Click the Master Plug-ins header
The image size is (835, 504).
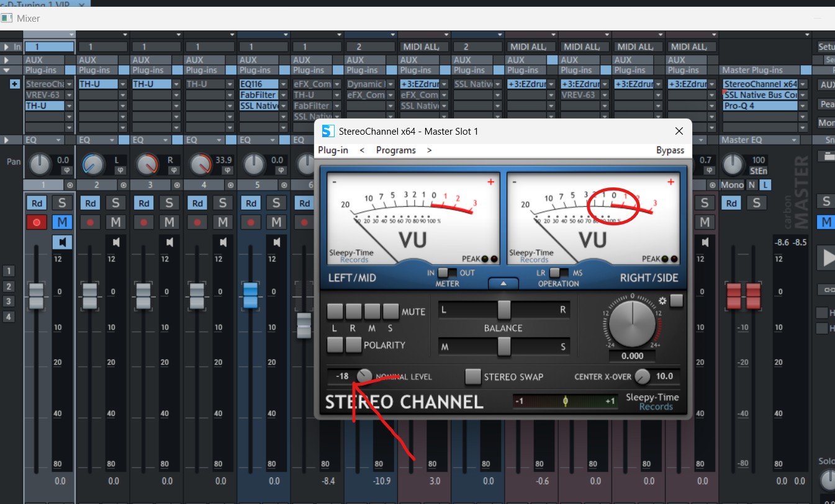752,70
